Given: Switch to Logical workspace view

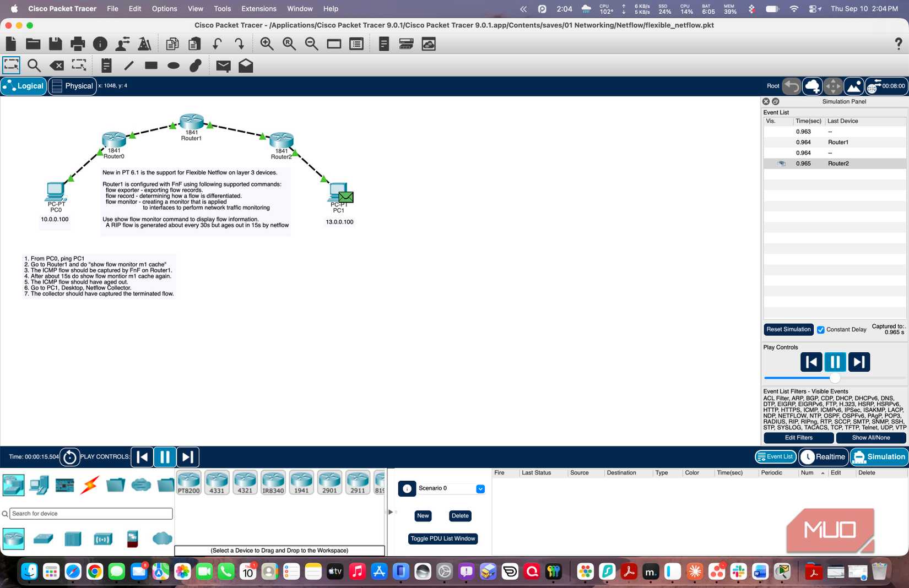Looking at the screenshot, I should coord(24,86).
